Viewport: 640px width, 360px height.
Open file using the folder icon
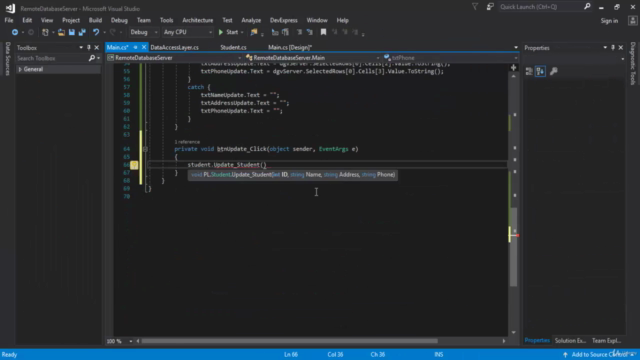point(61,32)
